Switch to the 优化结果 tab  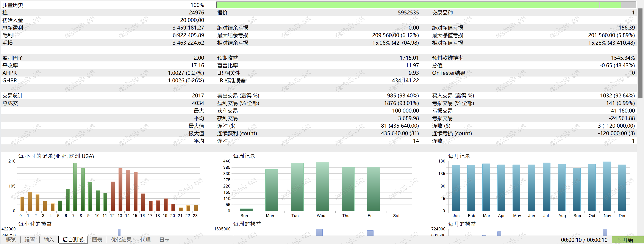(121, 239)
